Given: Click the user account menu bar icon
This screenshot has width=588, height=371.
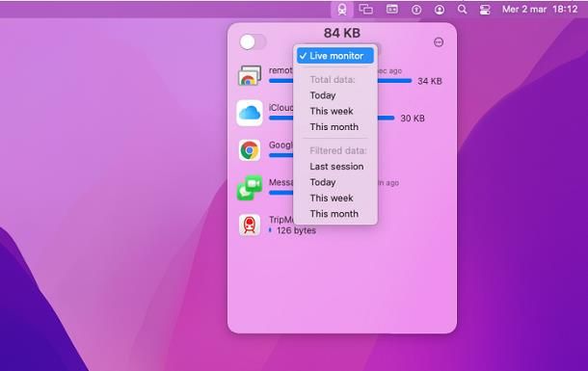Looking at the screenshot, I should pyautogui.click(x=440, y=10).
